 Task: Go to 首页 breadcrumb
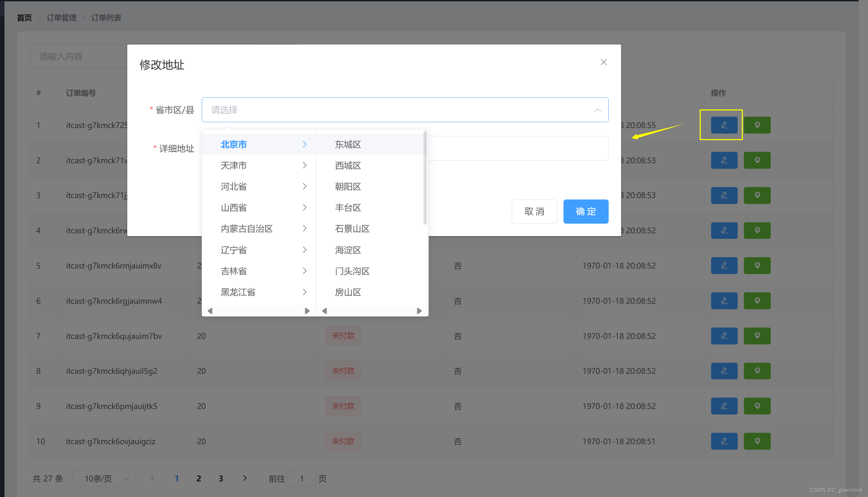tap(24, 18)
